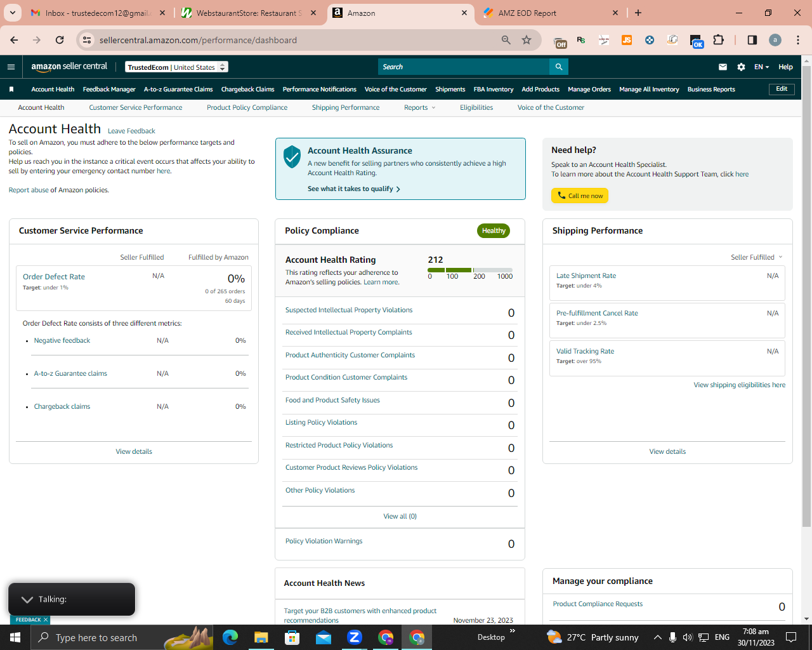
Task: Click the browser address bar URL
Action: (198, 40)
